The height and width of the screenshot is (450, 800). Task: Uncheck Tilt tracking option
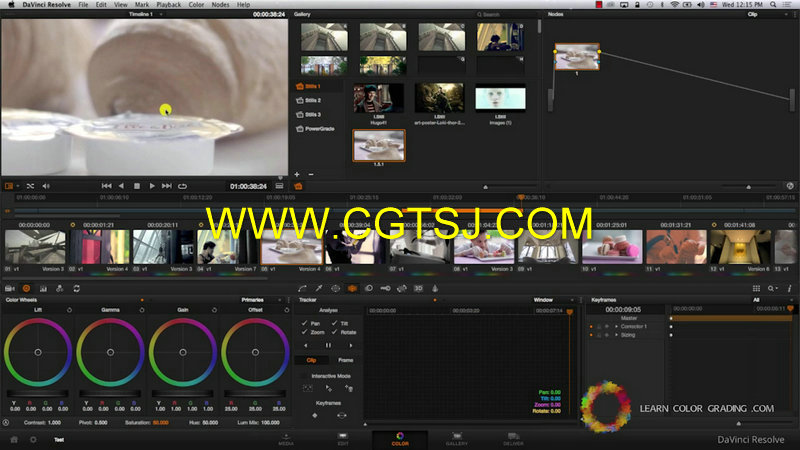tap(335, 323)
